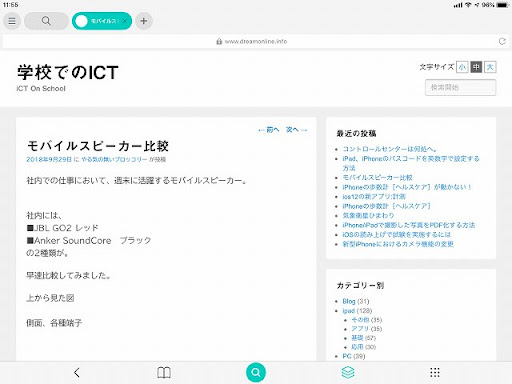Click the text ■Anker SoundCore ブラック

coord(89,240)
